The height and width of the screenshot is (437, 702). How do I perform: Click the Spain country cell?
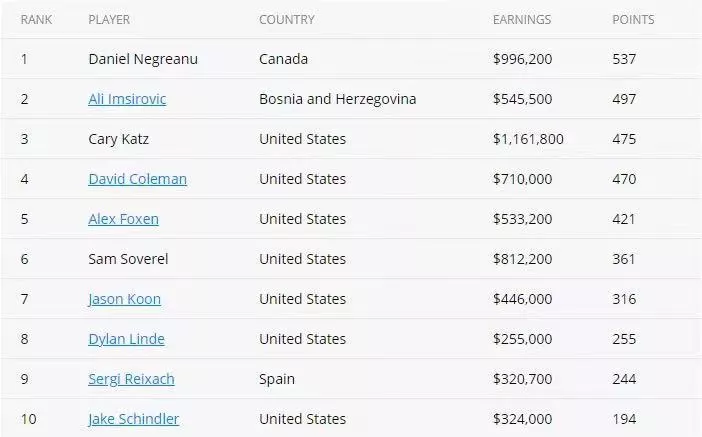coord(277,379)
